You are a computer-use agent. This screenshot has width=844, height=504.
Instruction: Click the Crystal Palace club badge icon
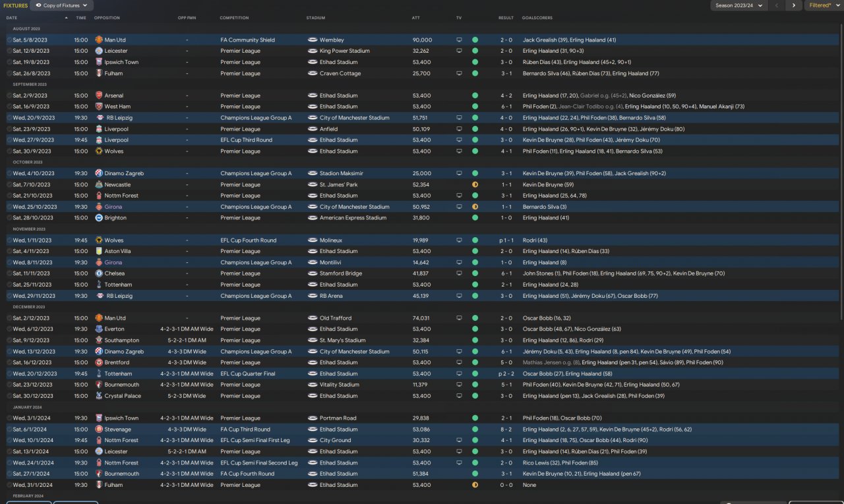[x=99, y=396]
